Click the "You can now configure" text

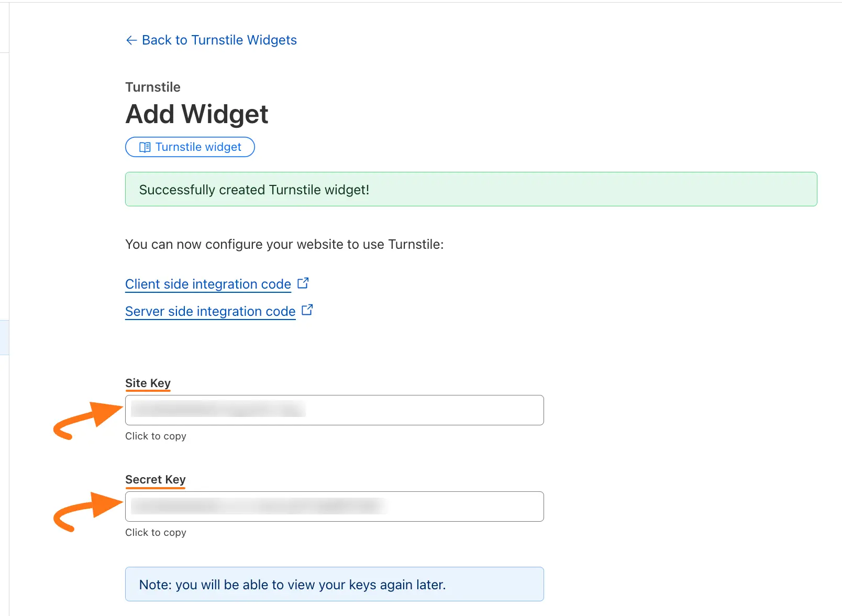[x=284, y=245]
